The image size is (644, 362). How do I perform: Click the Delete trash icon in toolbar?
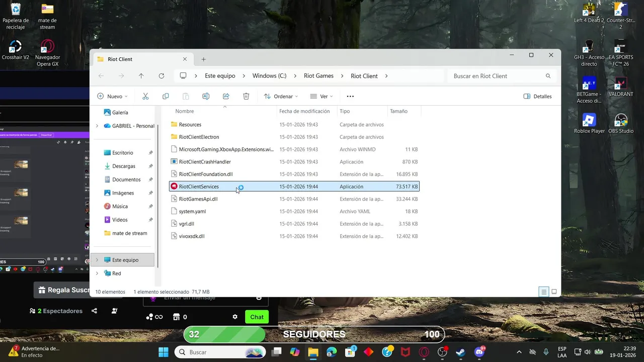[x=246, y=96]
